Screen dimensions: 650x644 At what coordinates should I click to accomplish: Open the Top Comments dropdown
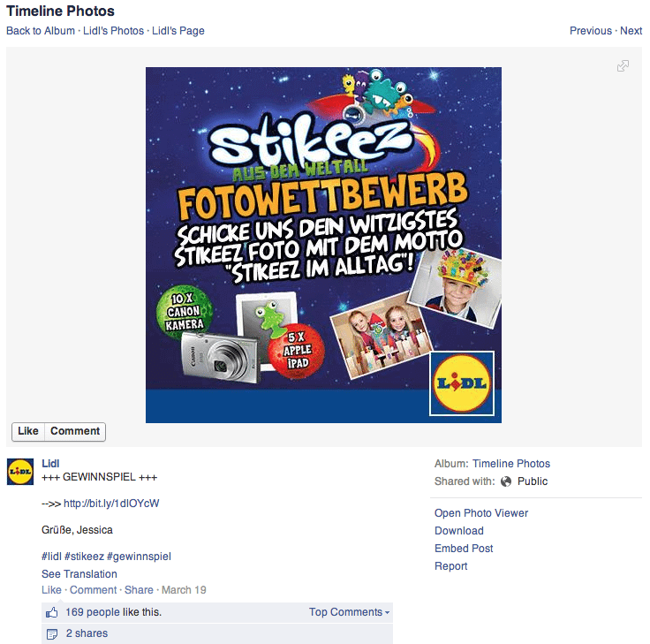(x=349, y=612)
